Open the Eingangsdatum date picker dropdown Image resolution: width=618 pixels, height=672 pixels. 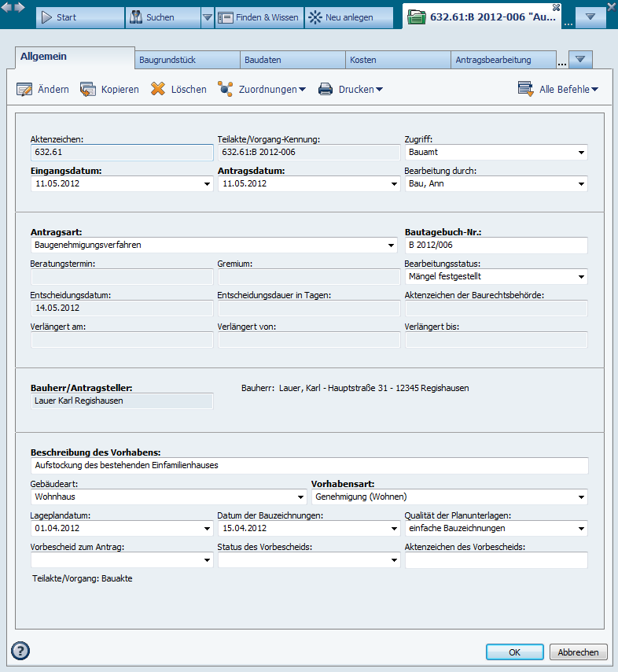[x=207, y=184]
